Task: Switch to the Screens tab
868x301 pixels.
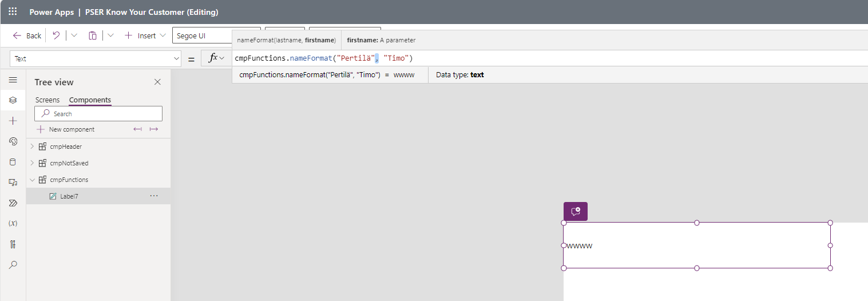Action: coord(47,100)
